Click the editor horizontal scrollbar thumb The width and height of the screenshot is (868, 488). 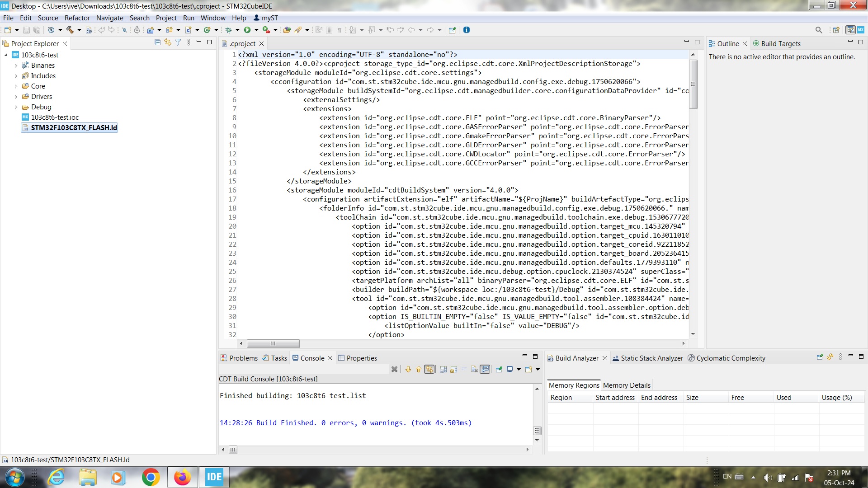[273, 343]
